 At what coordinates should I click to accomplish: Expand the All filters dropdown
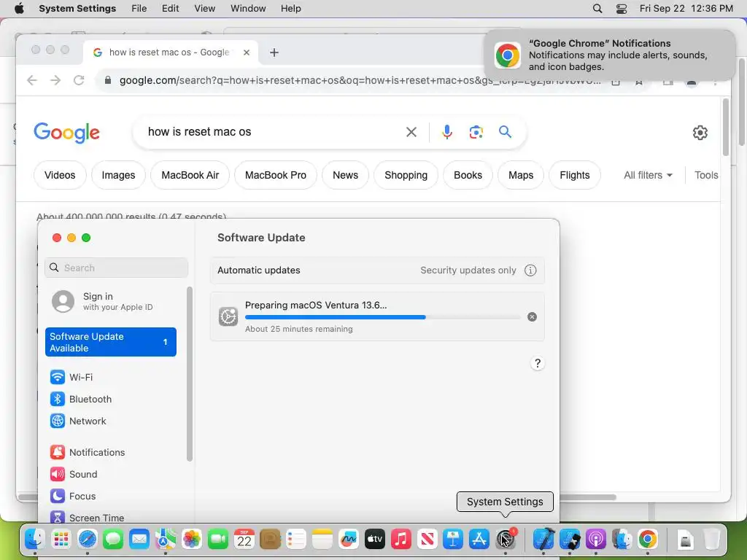648,175
